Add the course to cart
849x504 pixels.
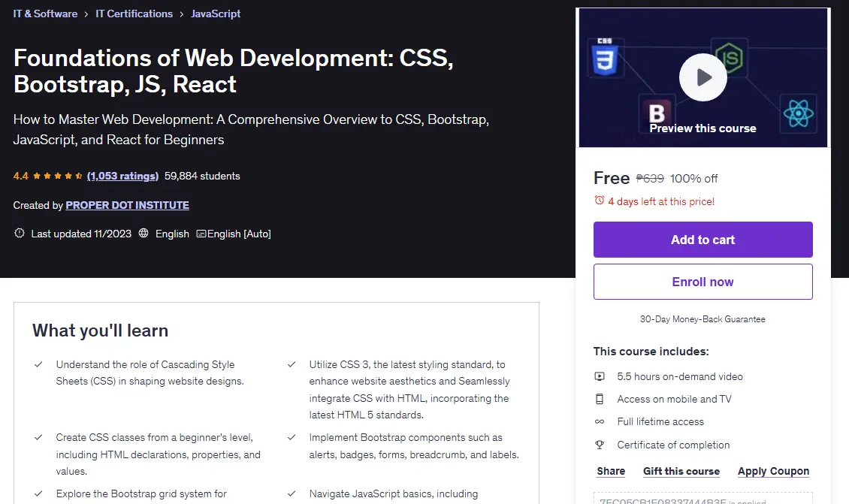click(702, 240)
